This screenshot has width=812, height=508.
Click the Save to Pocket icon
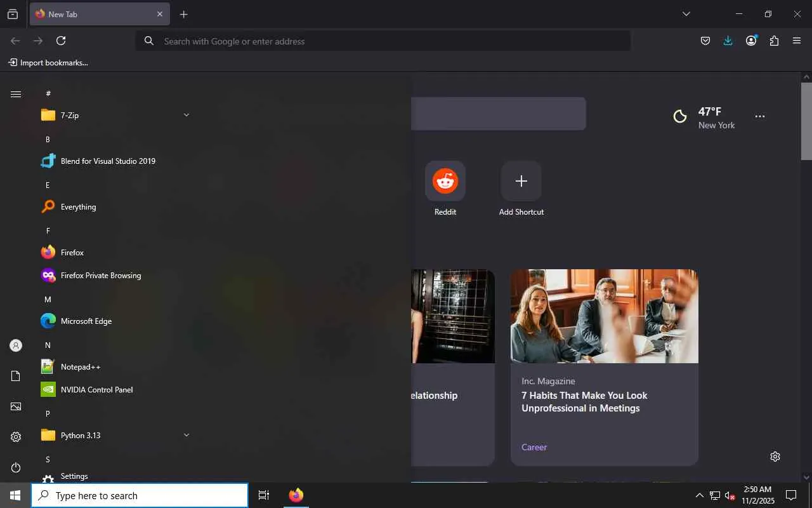(705, 41)
